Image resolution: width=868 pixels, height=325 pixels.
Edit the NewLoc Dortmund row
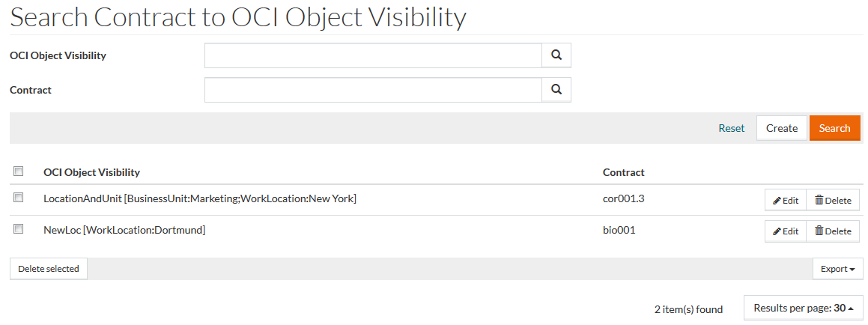786,231
